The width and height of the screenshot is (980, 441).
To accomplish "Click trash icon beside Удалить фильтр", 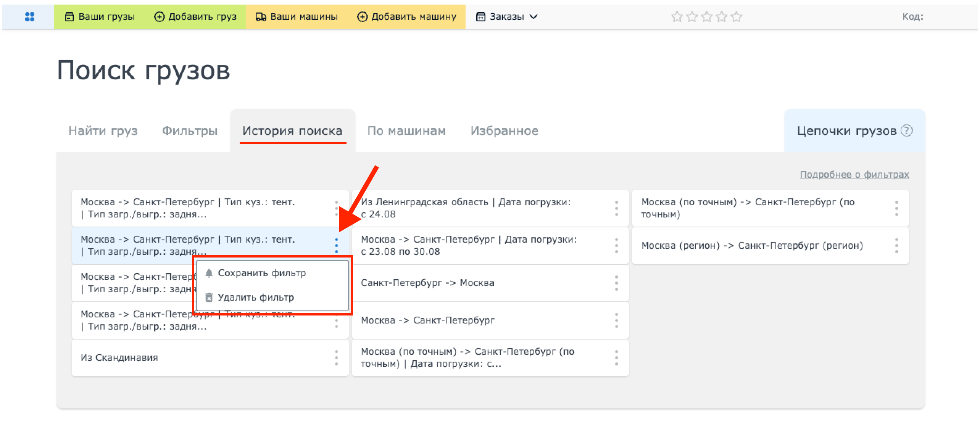I will point(209,298).
